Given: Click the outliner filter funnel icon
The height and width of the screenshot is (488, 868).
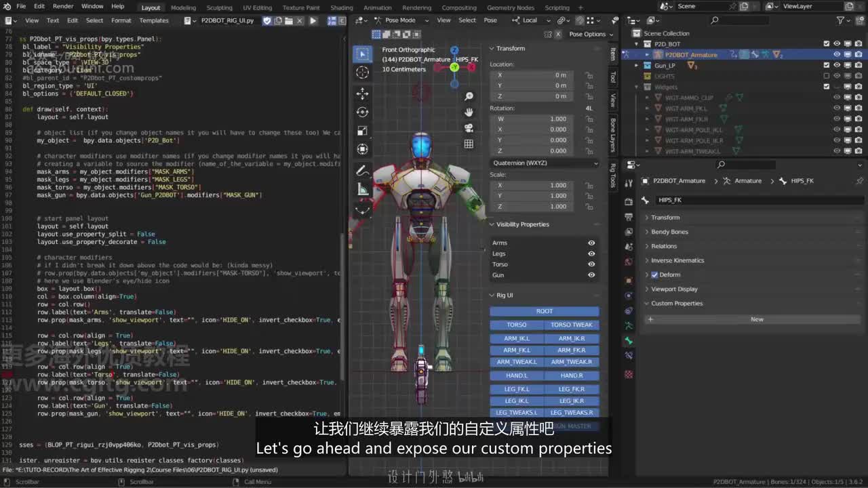Looking at the screenshot, I should click(x=841, y=20).
